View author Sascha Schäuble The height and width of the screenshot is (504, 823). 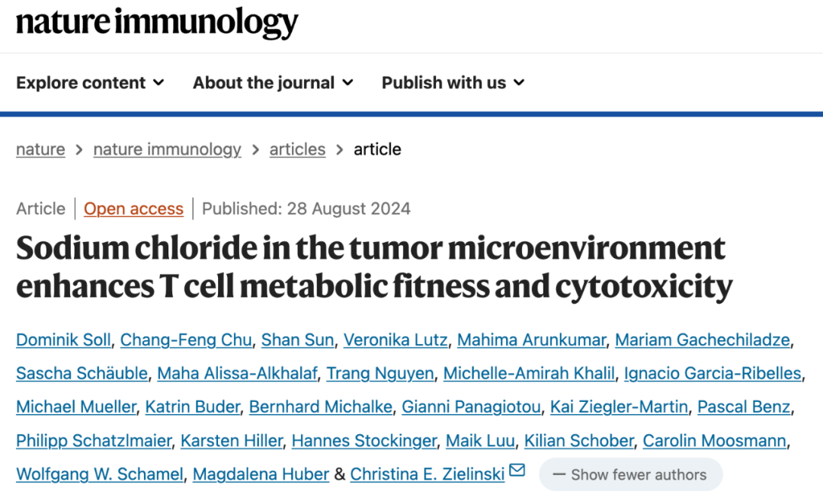(x=82, y=373)
